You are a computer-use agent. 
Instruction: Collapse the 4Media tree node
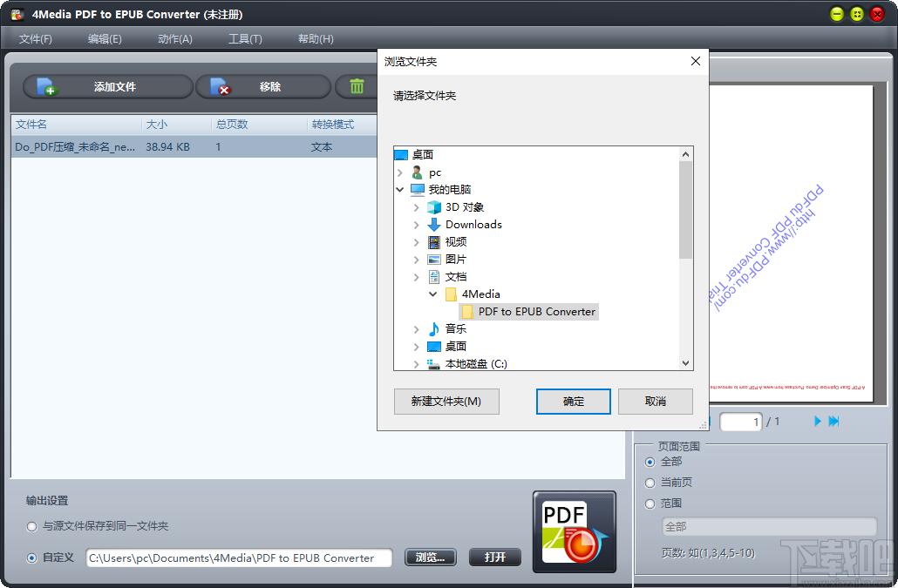click(433, 294)
